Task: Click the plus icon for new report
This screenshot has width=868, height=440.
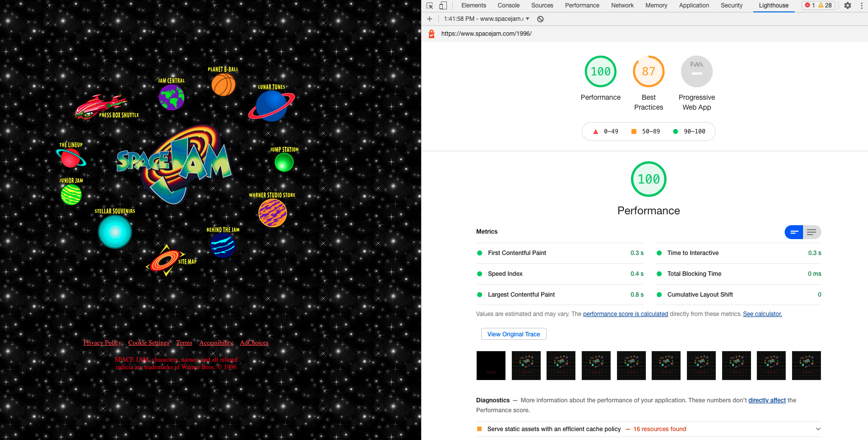Action: click(x=430, y=19)
